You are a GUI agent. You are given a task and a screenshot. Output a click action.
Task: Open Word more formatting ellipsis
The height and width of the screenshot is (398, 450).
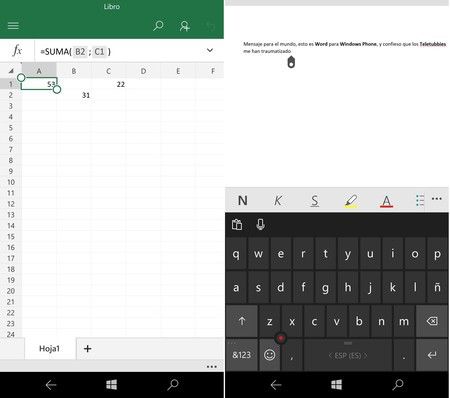437,199
